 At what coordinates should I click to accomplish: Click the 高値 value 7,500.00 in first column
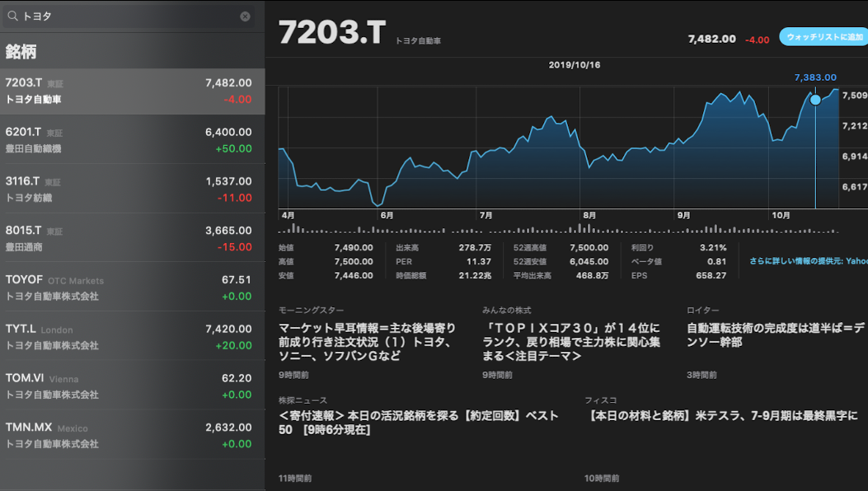click(353, 261)
